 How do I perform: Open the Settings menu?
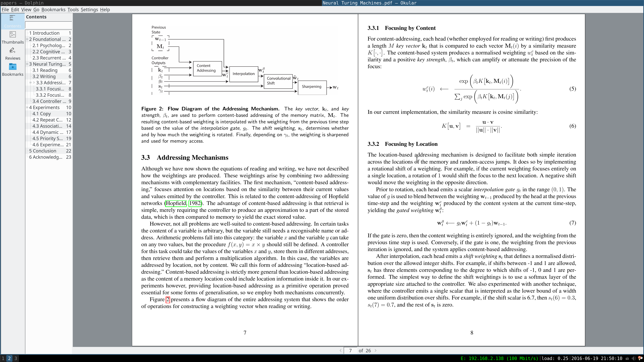[x=89, y=10]
